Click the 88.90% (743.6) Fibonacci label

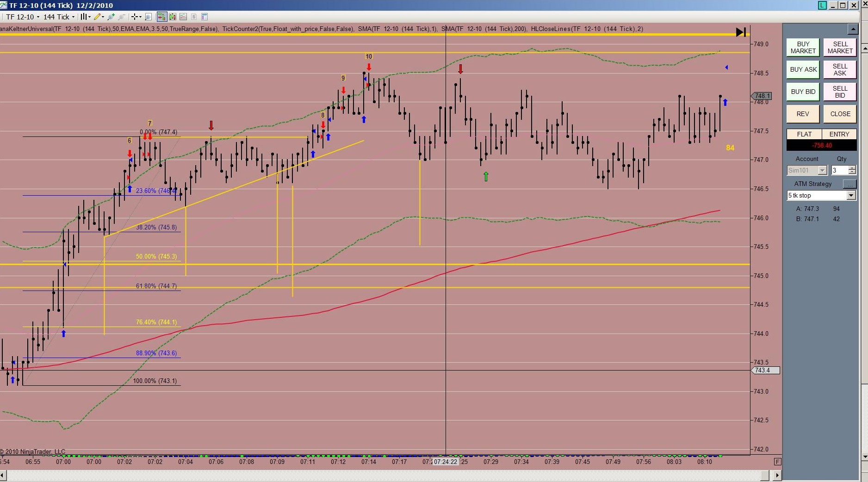156,353
